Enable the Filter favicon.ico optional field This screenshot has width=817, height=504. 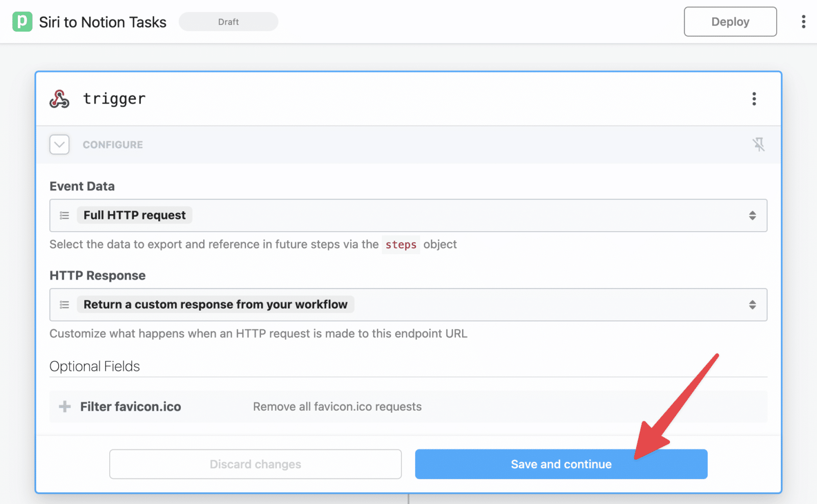(130, 407)
